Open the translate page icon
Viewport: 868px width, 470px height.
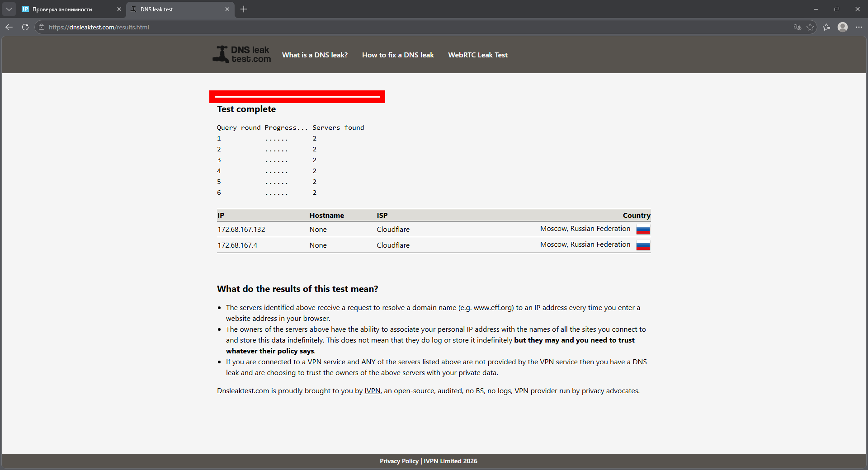[797, 27]
